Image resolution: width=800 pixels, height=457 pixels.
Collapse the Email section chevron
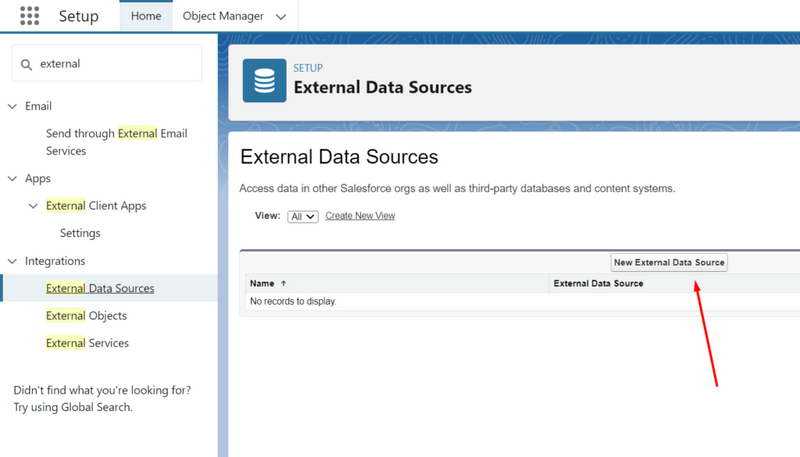12,106
